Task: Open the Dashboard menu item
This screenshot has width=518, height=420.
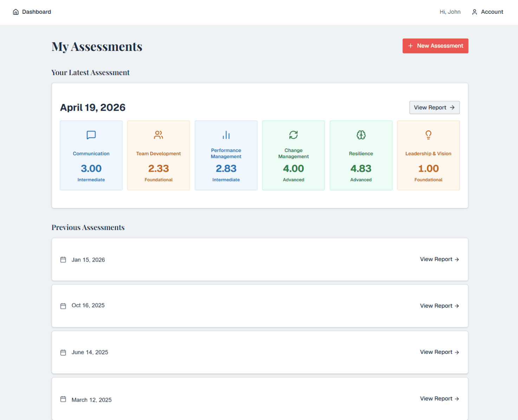Action: click(x=36, y=12)
